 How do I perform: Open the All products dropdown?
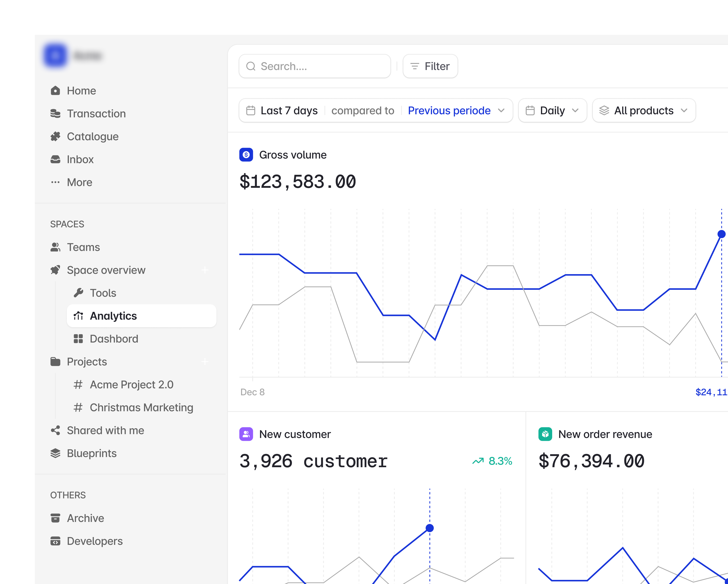[x=644, y=110]
